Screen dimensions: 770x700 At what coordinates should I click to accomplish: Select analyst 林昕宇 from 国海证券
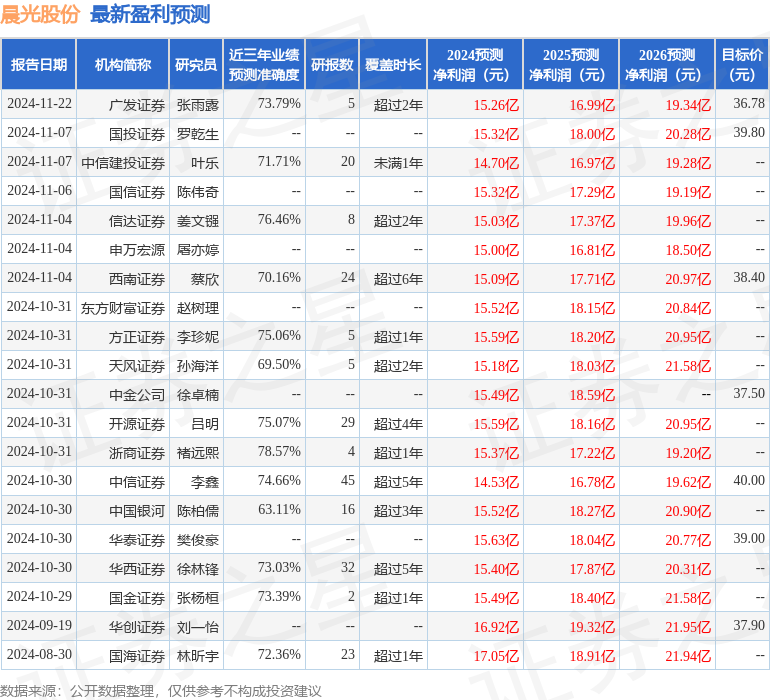point(197,655)
